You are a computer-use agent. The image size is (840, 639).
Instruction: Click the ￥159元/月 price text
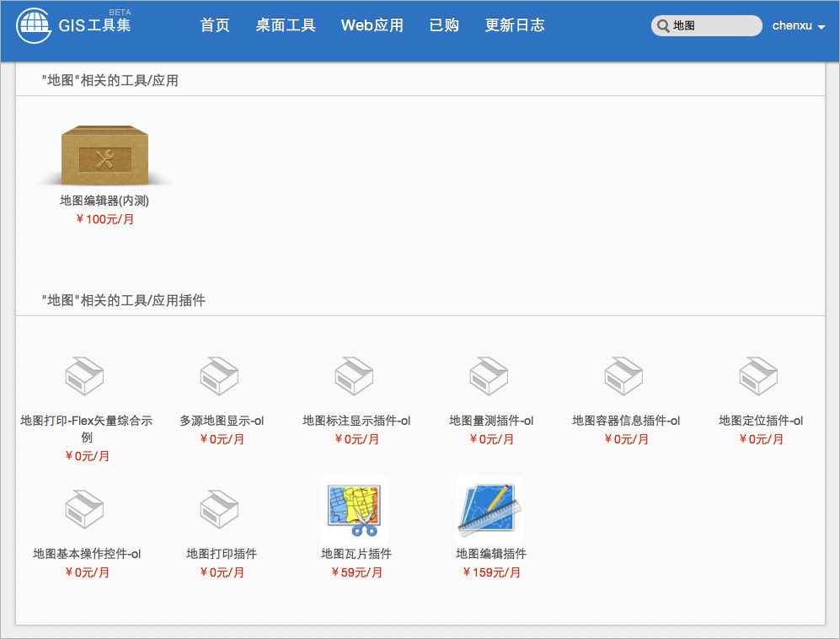coord(491,572)
